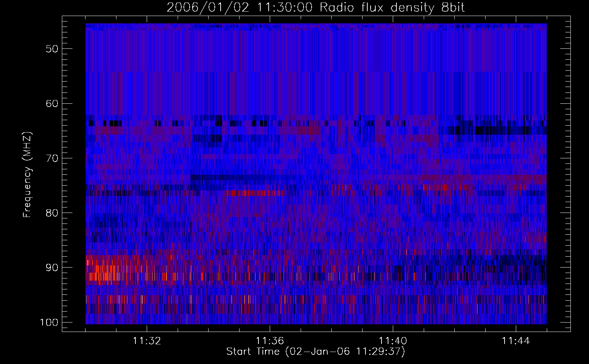Click the "Start Time (02-Jan-06 11:29:37)" label
589x364 pixels.
[316, 352]
